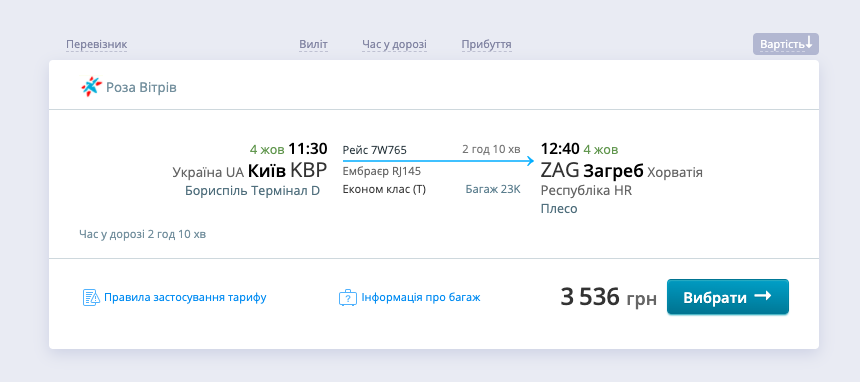Click the blue flight route arrow
The width and height of the screenshot is (860, 382).
click(x=438, y=161)
